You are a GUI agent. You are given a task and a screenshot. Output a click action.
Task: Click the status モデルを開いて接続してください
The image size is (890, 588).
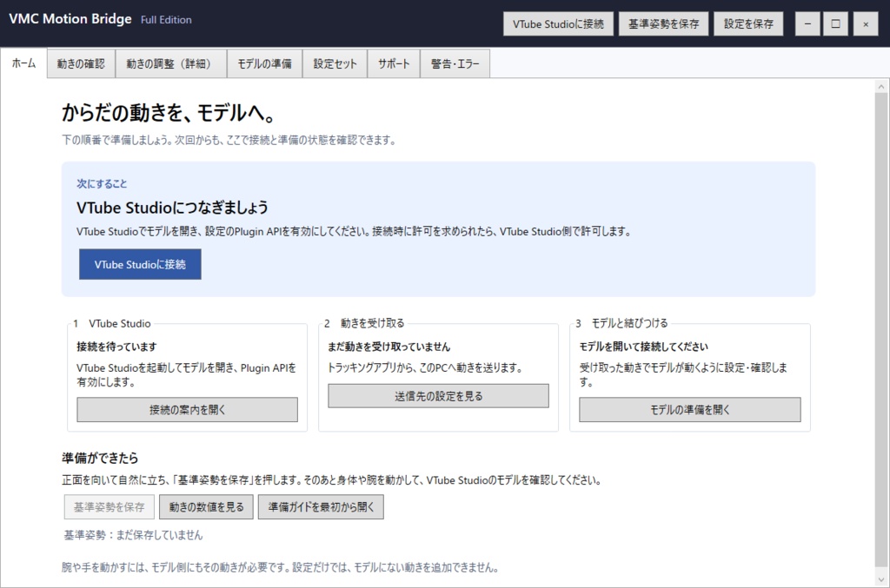click(x=644, y=347)
